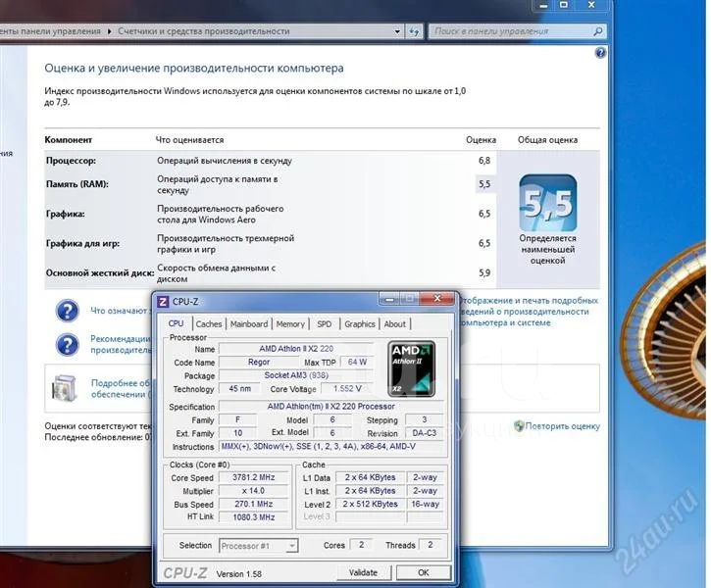Click the question mark icon beside 'Рекомендации'

pyautogui.click(x=67, y=344)
